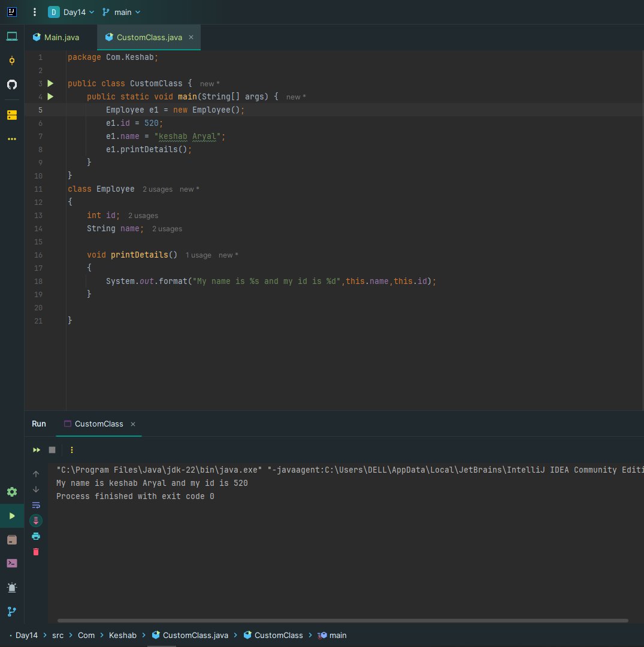
Task: Click the printDetails method name in its declaration
Action: 140,255
